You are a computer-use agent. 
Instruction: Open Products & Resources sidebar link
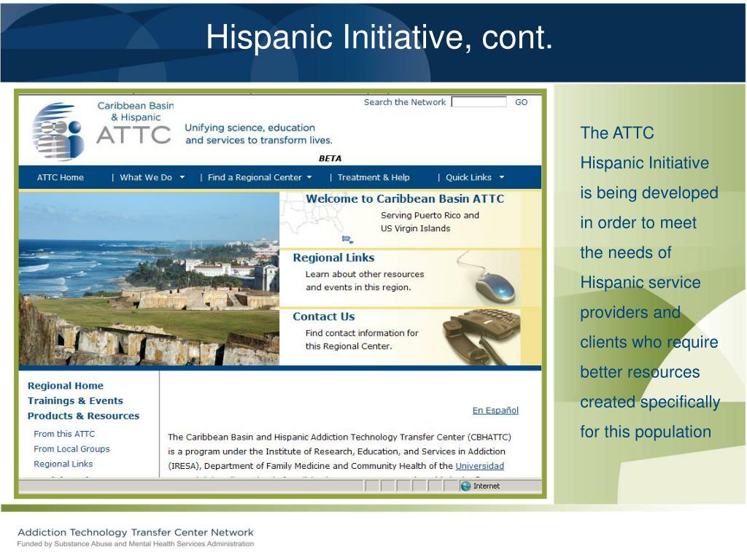[83, 416]
